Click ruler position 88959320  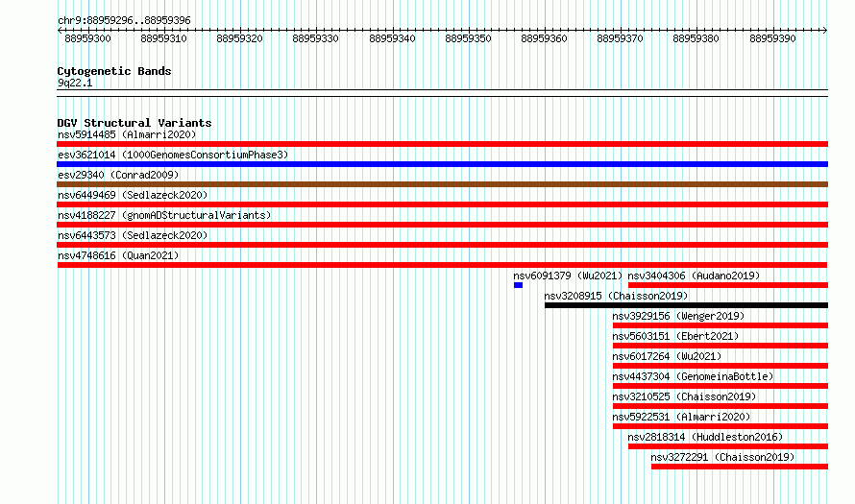coord(239,38)
